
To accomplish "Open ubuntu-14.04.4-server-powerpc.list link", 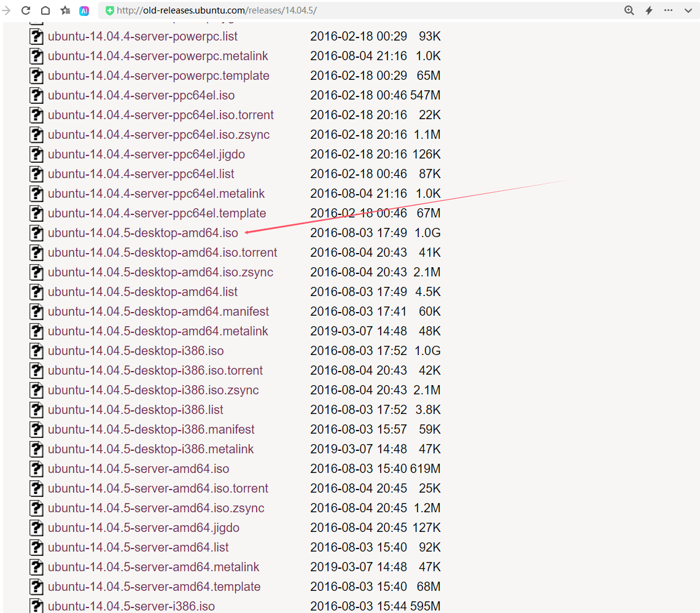I will tap(142, 36).
